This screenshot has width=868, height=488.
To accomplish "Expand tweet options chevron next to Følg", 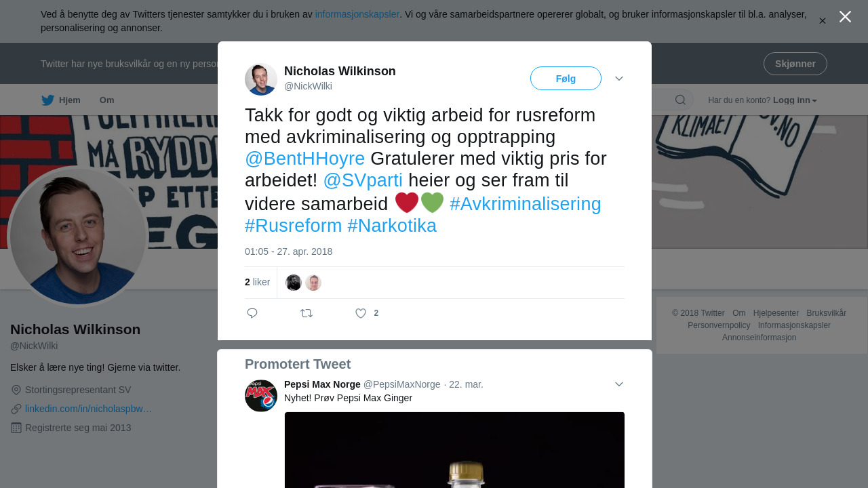I will (619, 79).
